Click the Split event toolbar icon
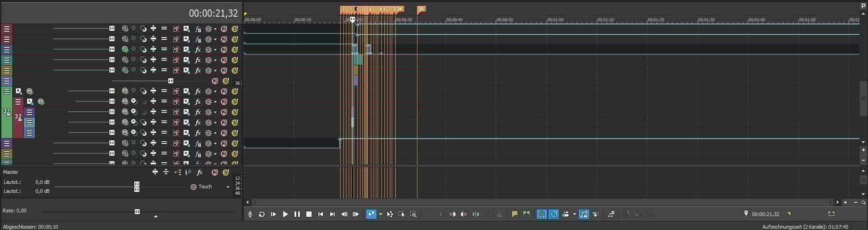868x230 pixels. pos(476,214)
